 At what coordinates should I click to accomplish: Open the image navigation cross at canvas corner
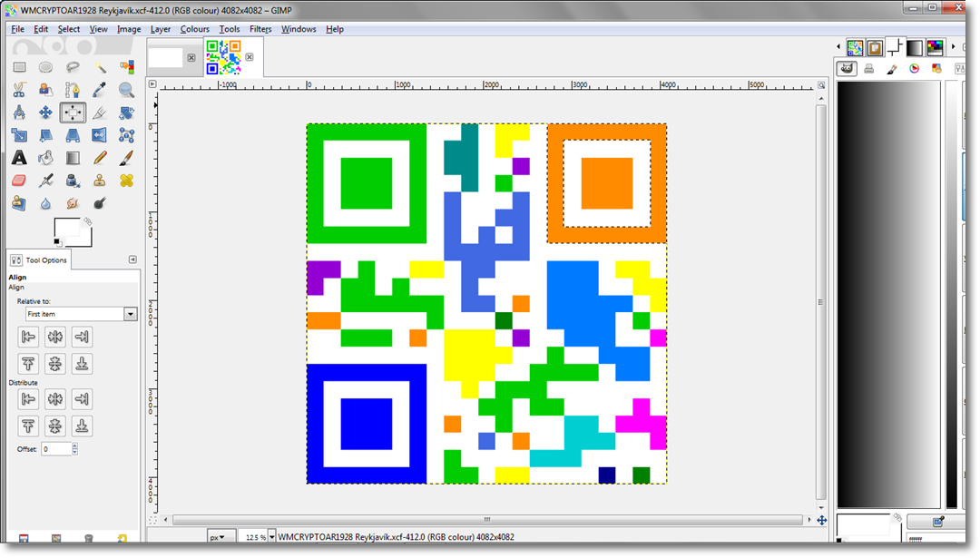click(x=822, y=520)
